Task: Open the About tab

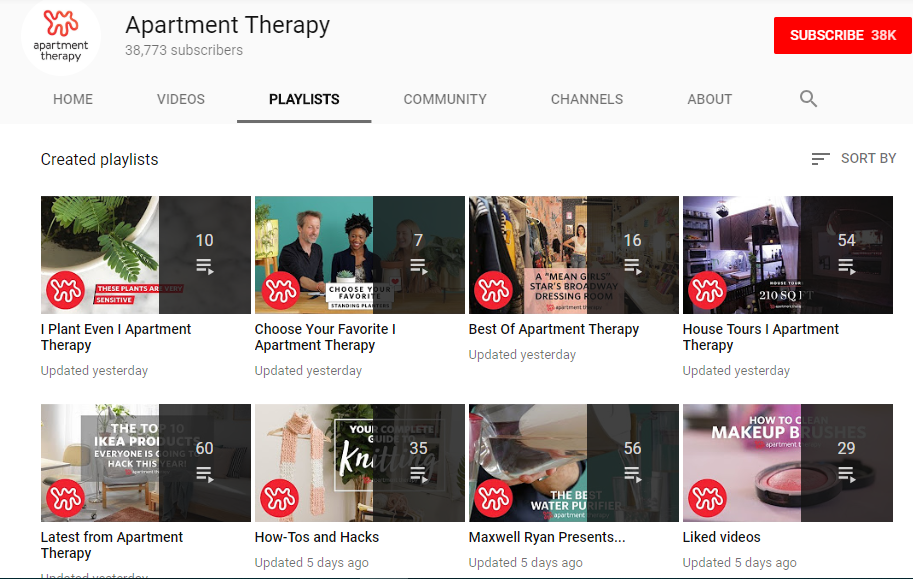Action: click(x=710, y=99)
